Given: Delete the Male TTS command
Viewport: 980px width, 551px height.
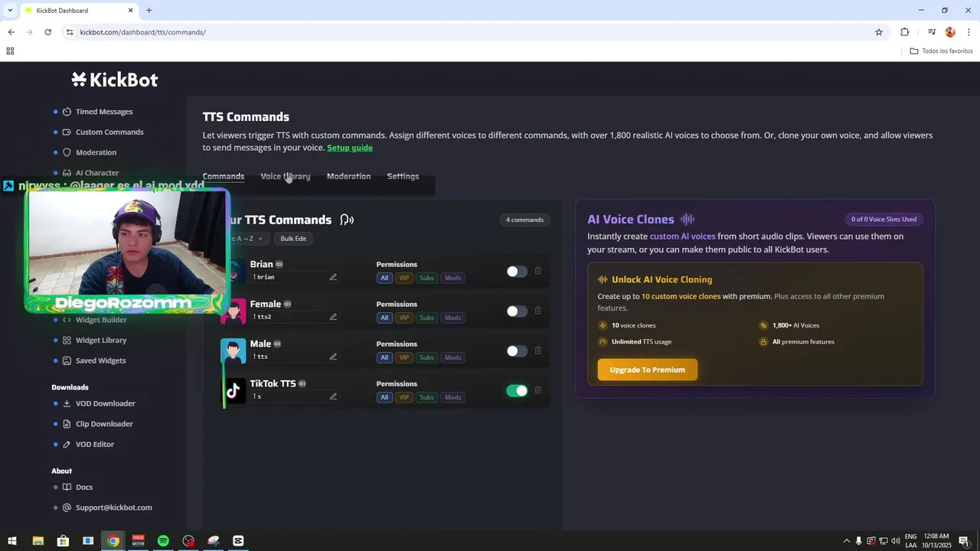Looking at the screenshot, I should [x=537, y=350].
